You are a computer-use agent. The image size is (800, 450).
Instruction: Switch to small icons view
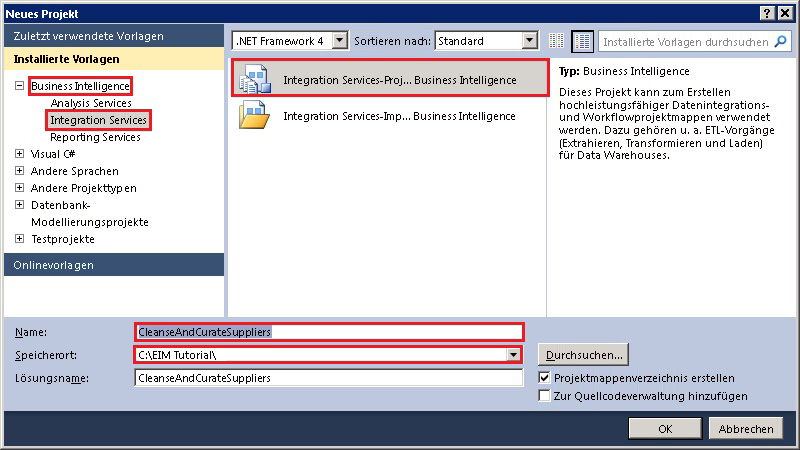tap(556, 41)
